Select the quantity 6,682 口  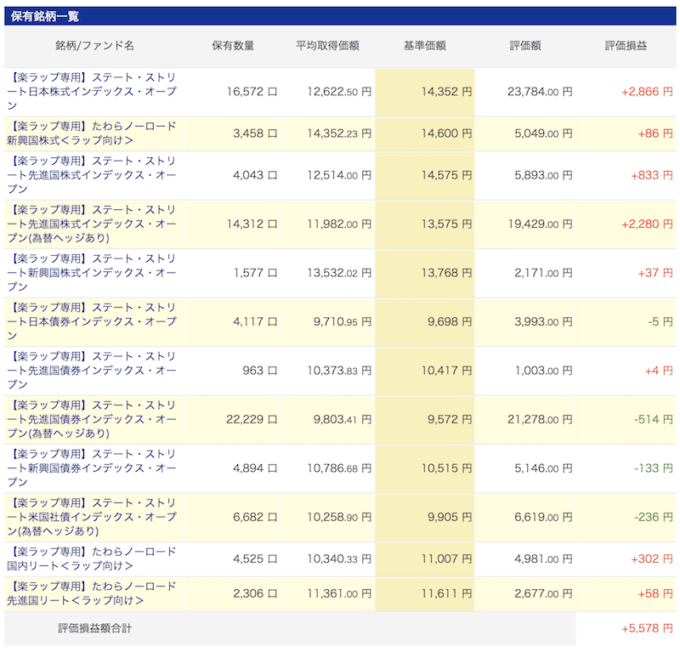(x=255, y=517)
